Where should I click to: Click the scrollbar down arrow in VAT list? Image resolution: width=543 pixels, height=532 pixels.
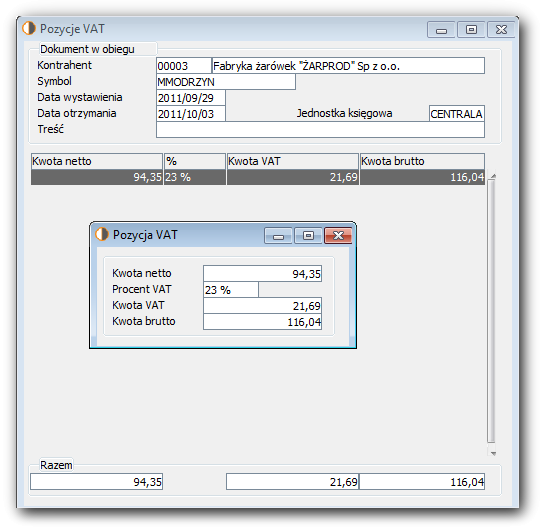(493, 453)
